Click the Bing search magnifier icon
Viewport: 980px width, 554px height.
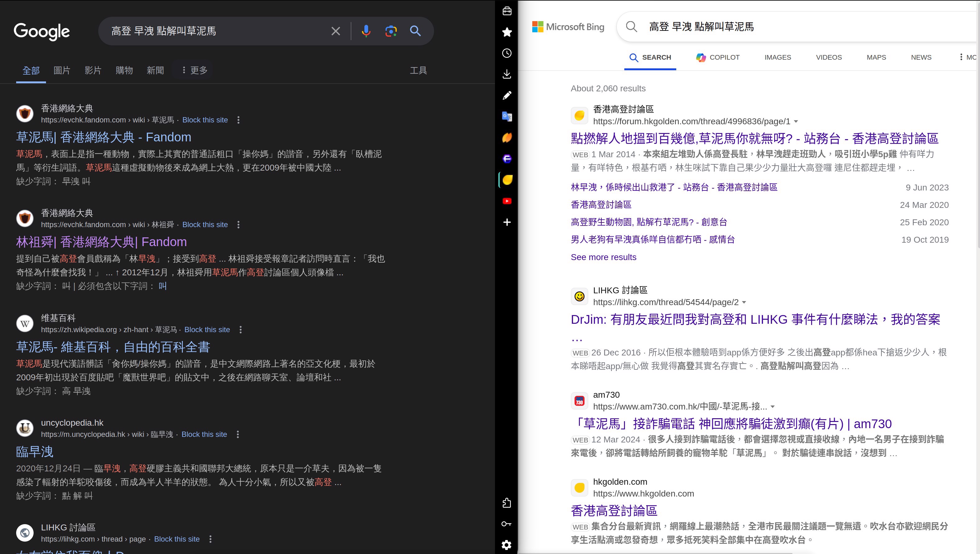[631, 27]
